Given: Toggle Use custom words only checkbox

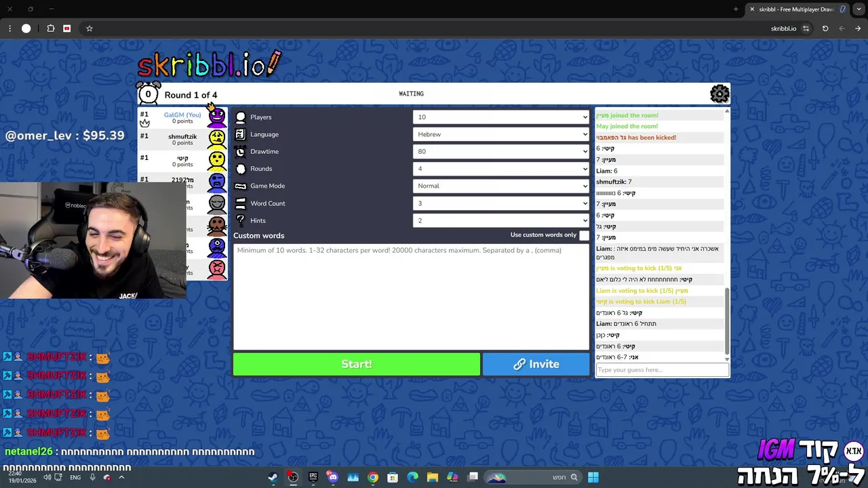Looking at the screenshot, I should pyautogui.click(x=584, y=235).
